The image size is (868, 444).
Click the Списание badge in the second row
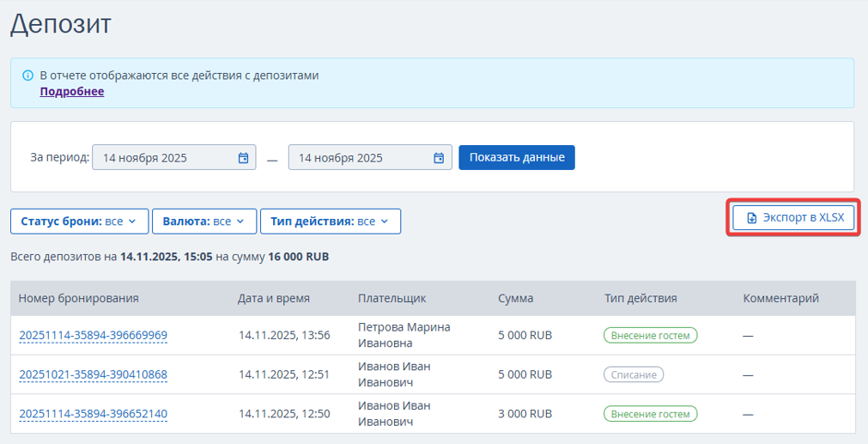(634, 375)
